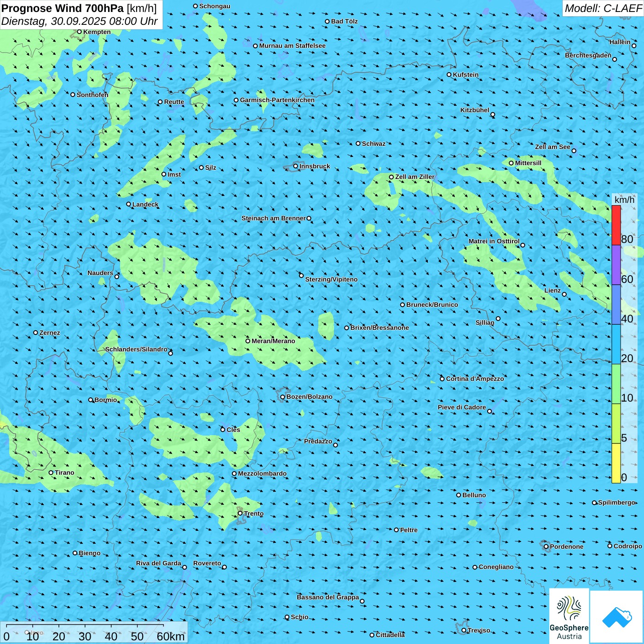
Task: Click the 'Mezzolombardo' label
Action: [262, 473]
